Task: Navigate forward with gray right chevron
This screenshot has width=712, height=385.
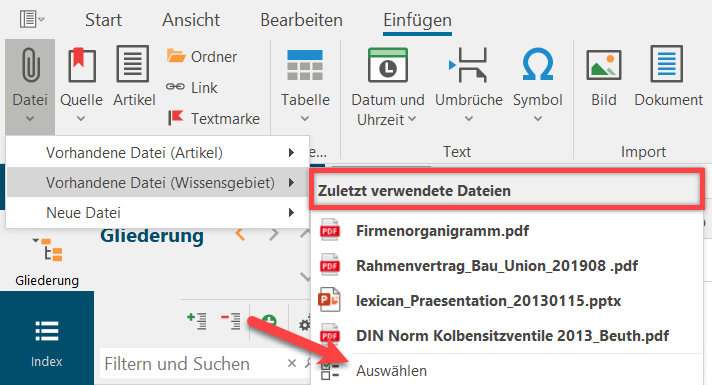Action: [274, 235]
